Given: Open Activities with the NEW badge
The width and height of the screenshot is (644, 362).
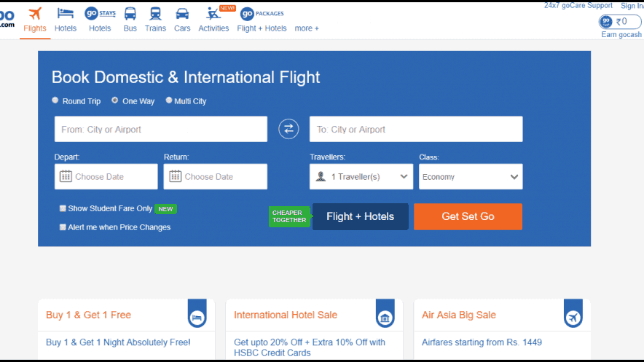Looking at the screenshot, I should tap(213, 20).
